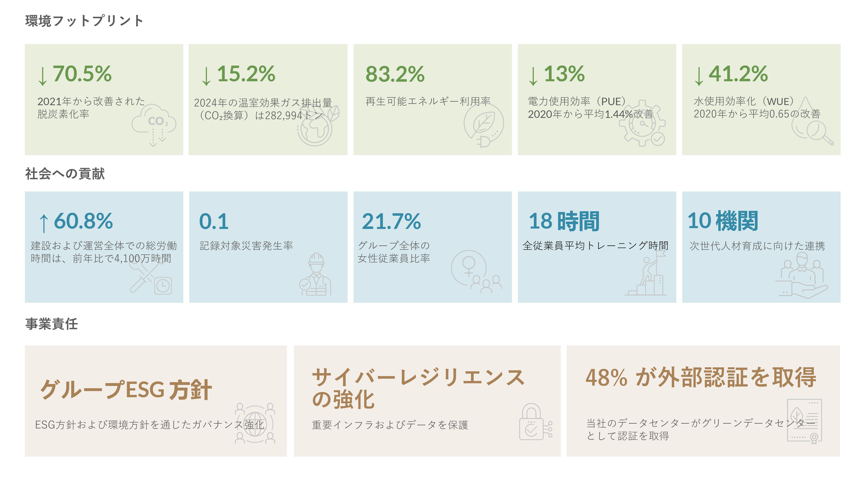The height and width of the screenshot is (482, 868).
Task: Click the person climbing steps with flag icon
Action: pos(646,273)
